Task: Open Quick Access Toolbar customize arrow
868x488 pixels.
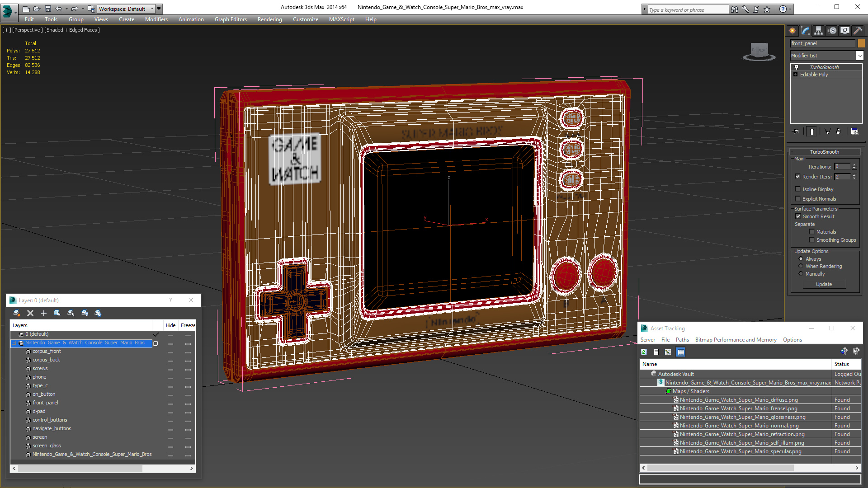Action: 159,9
